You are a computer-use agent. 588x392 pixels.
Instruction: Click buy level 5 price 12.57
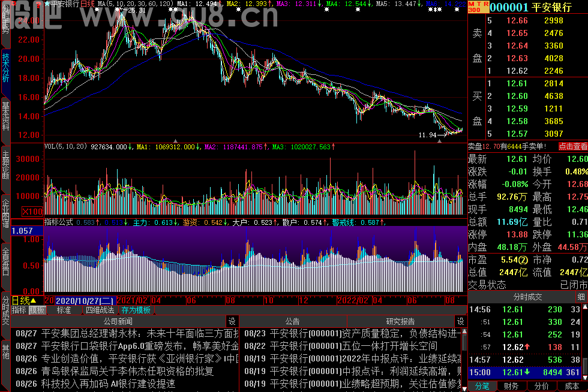pos(517,134)
